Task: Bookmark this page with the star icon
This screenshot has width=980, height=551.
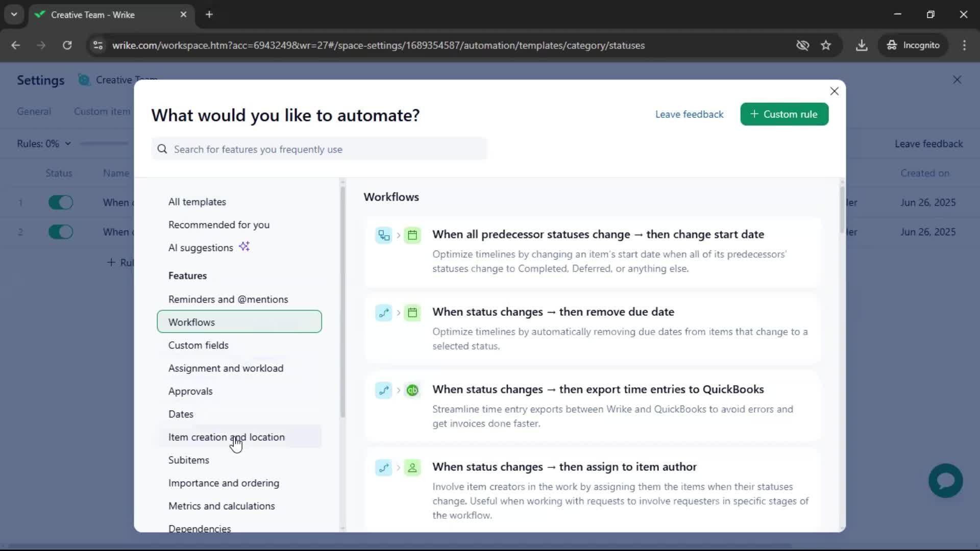Action: [x=826, y=45]
